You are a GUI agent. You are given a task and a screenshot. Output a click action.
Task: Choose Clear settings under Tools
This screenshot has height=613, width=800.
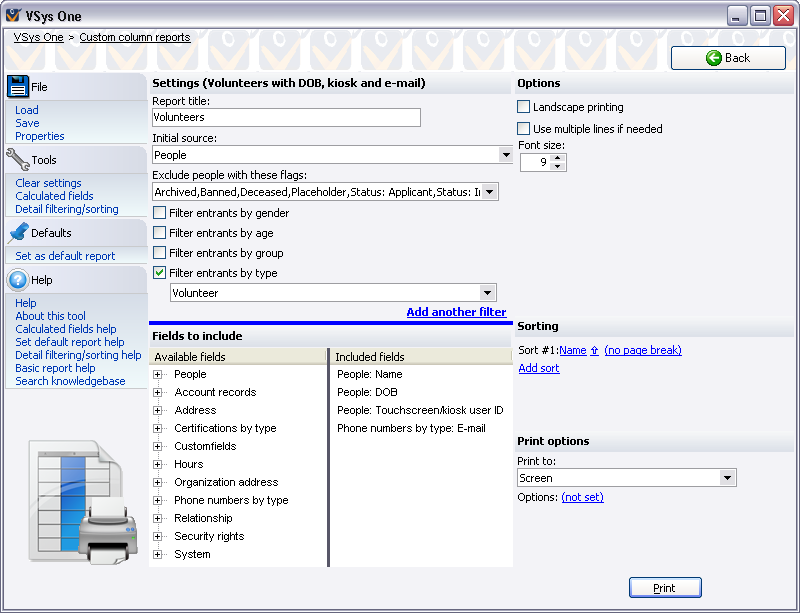pyautogui.click(x=48, y=183)
